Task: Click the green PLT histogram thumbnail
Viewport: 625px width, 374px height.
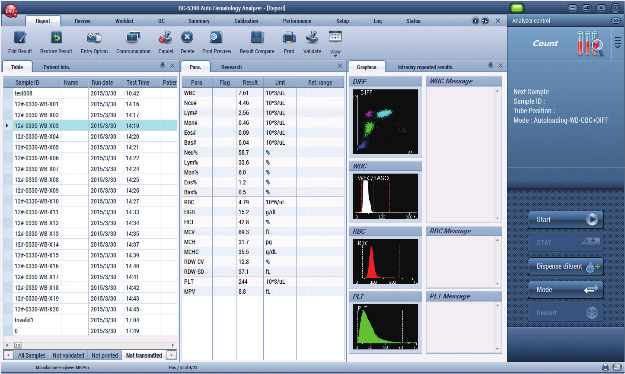Action: [x=385, y=327]
